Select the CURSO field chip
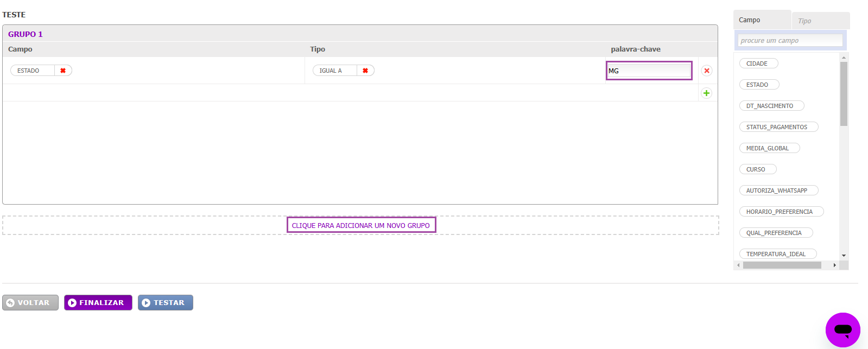868x349 pixels. [x=758, y=169]
